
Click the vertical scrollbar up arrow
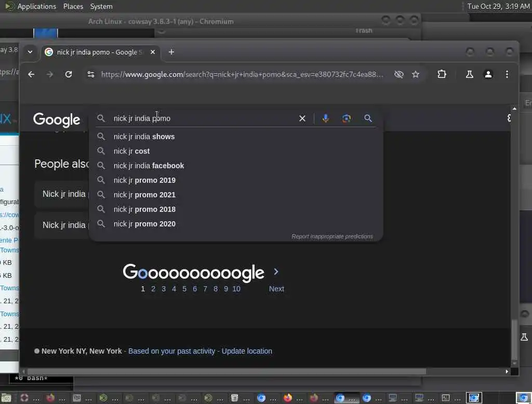tap(514, 109)
